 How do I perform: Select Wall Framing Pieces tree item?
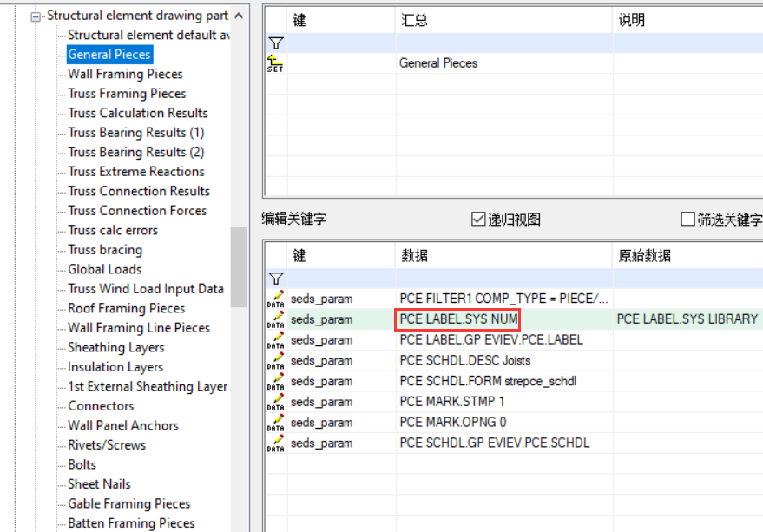125,74
